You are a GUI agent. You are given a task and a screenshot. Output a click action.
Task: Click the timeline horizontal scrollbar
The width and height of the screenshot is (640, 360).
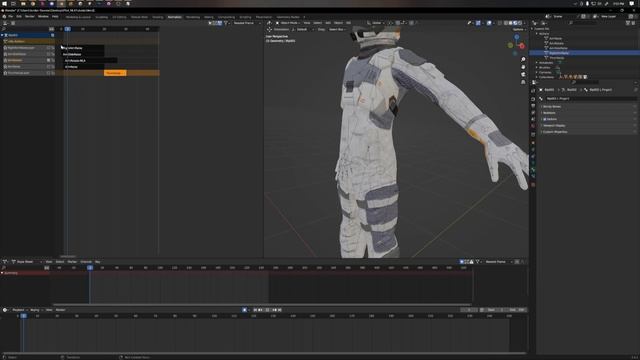click(263, 353)
